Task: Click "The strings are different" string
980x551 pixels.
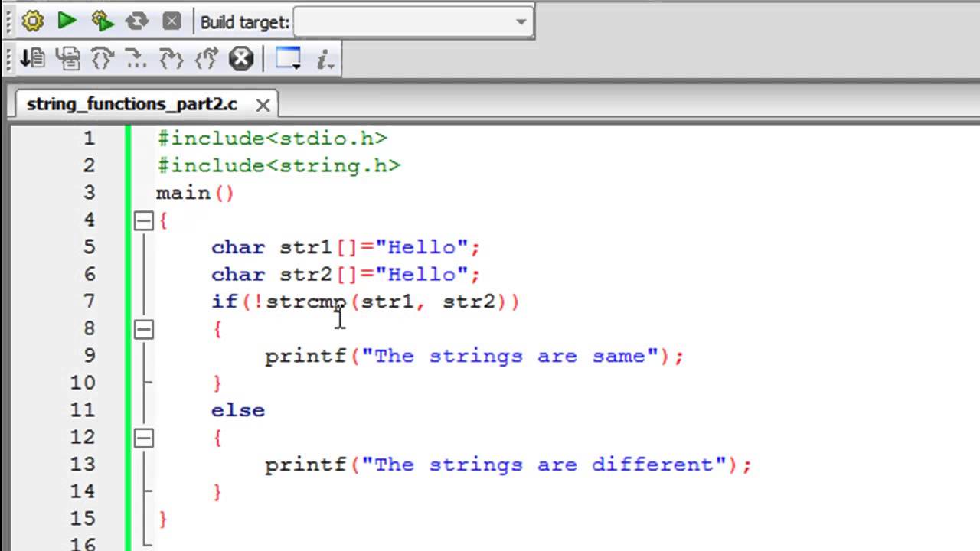Action: pyautogui.click(x=544, y=465)
